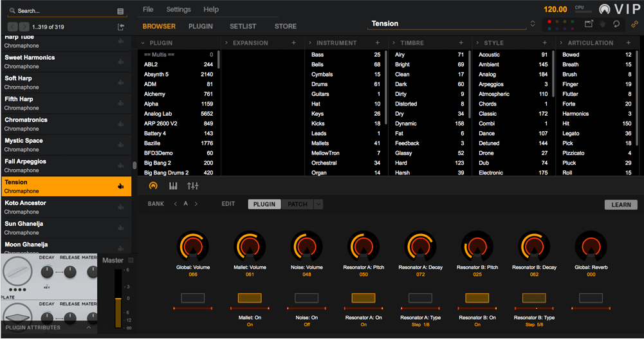644x339 pixels.
Task: Collapse the PLUGIN ATTRIBUTES panel chevron
Action: pyautogui.click(x=89, y=327)
